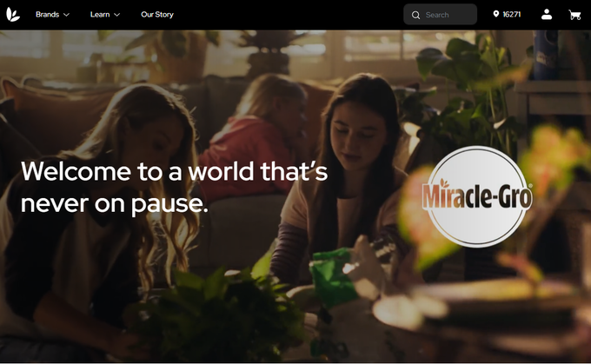Focus the Search input field
This screenshot has width=591, height=364.
(x=441, y=15)
